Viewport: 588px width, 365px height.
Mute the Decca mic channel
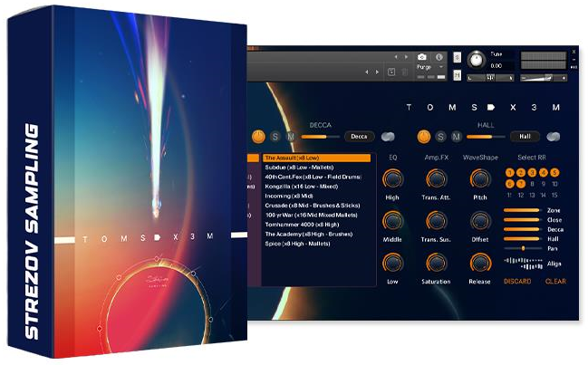pyautogui.click(x=290, y=137)
